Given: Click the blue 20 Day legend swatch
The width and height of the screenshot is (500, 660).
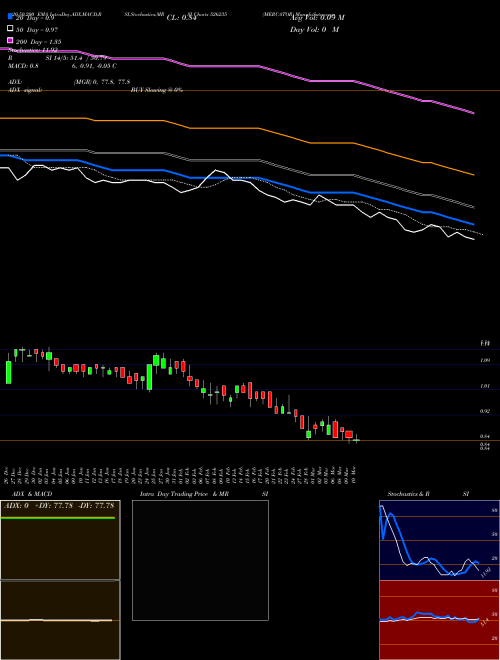Looking at the screenshot, I should (x=10, y=16).
